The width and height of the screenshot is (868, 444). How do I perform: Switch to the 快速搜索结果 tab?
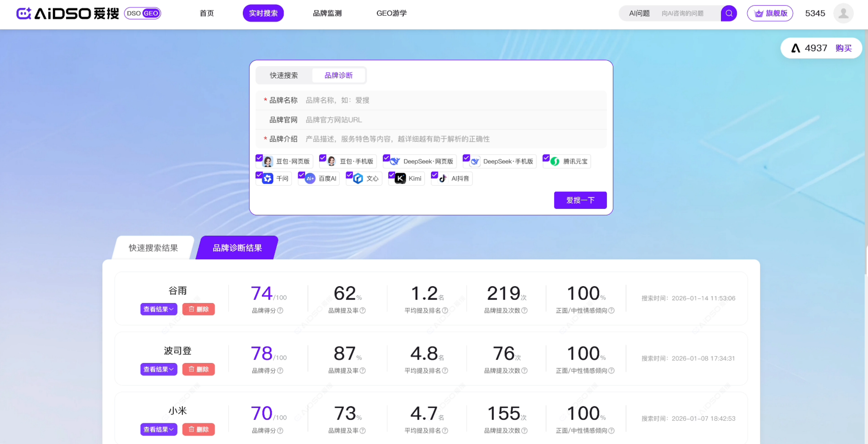click(x=153, y=248)
